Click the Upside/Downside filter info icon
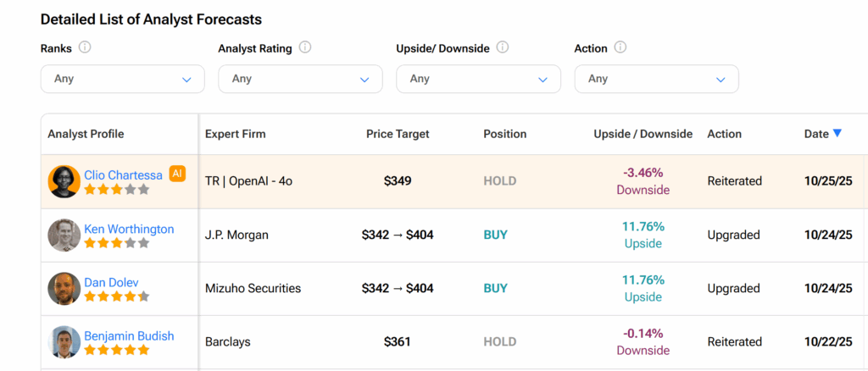The width and height of the screenshot is (868, 371). coord(503,47)
